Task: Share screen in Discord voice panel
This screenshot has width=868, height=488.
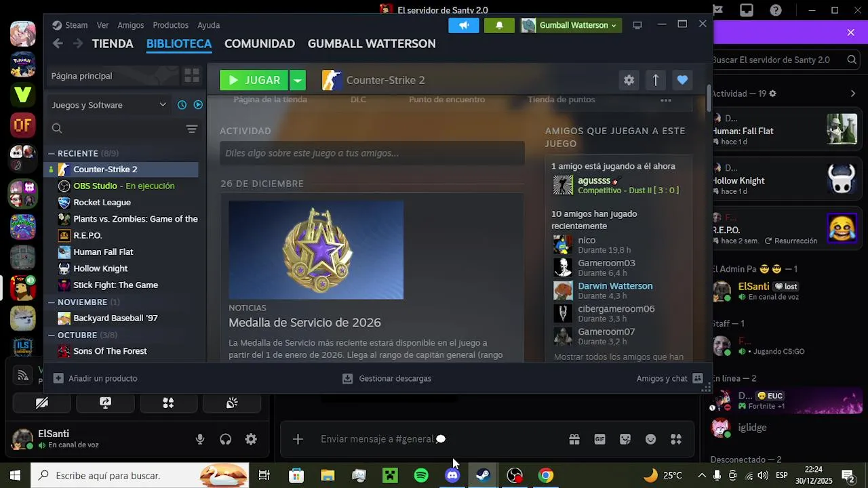Action: click(105, 403)
